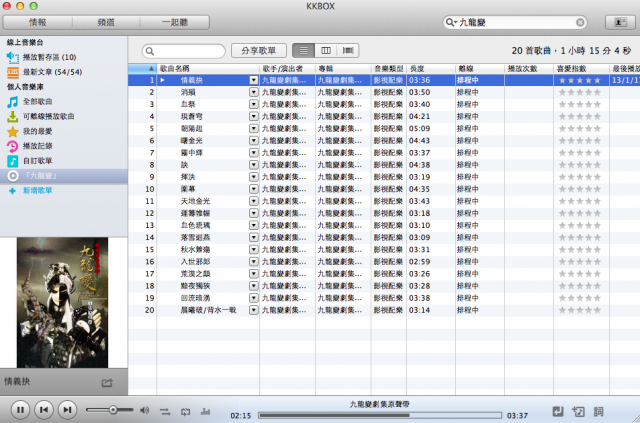This screenshot has height=423, width=640.
Task: Sort by the 長度 column header
Action: point(431,69)
